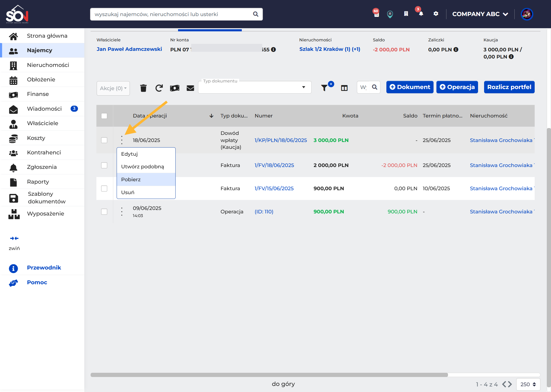
Task: Select Edytuj from context menu
Action: (146, 154)
